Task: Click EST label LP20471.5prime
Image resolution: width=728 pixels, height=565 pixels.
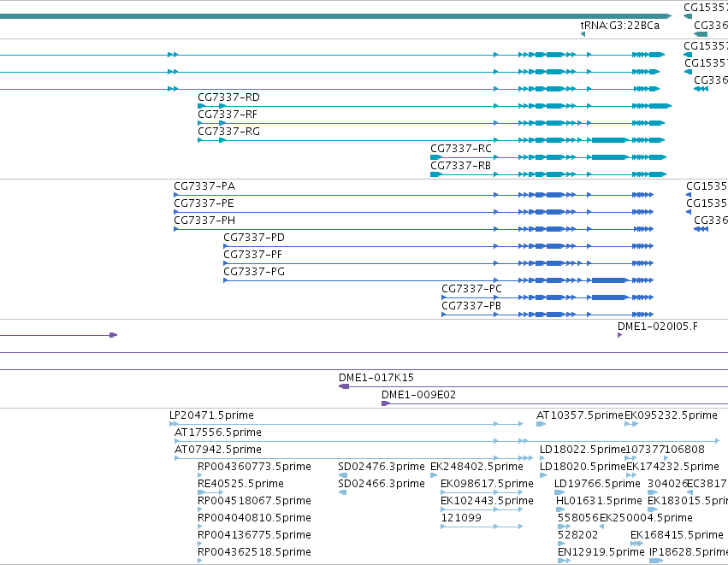Action: coord(211,415)
